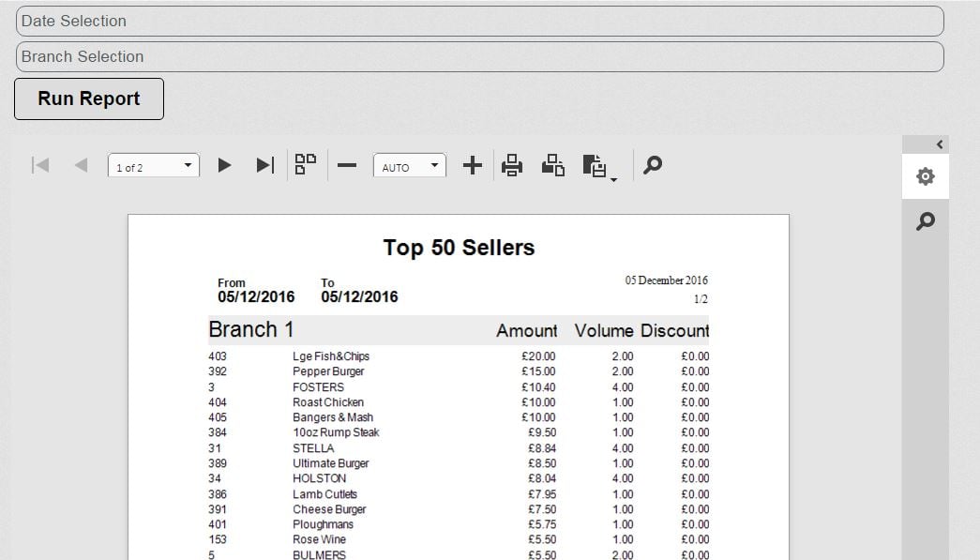Zoom out with the minus icon

(x=347, y=166)
